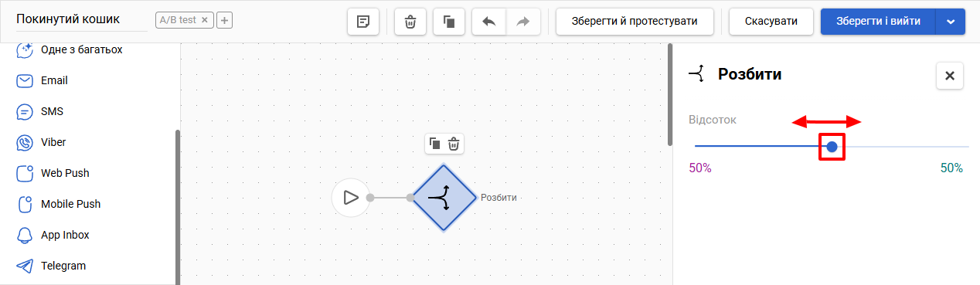Select the Одне з багатьох block
The height and width of the screenshot is (285, 980).
(x=70, y=49)
